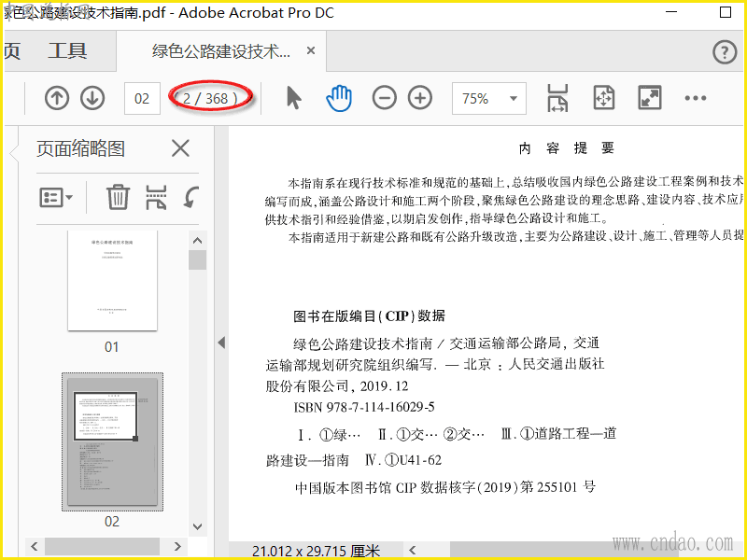Maximize the Acrobat window

pyautogui.click(x=726, y=12)
